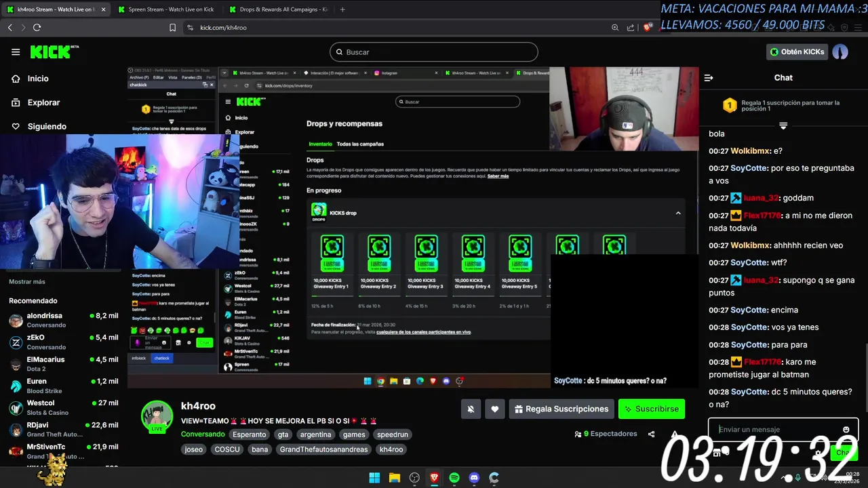Screen dimensions: 868x488
Task: Report the stream with the warning icon
Action: click(674, 434)
